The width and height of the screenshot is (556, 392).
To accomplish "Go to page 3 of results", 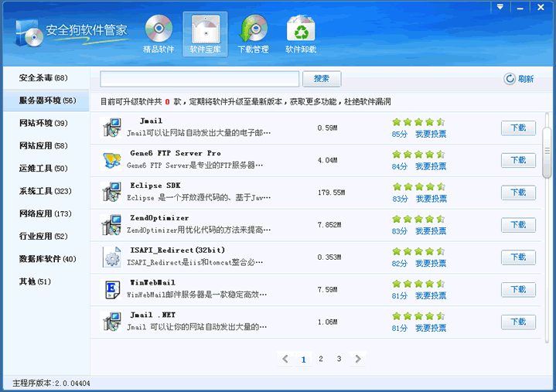I will pyautogui.click(x=339, y=359).
